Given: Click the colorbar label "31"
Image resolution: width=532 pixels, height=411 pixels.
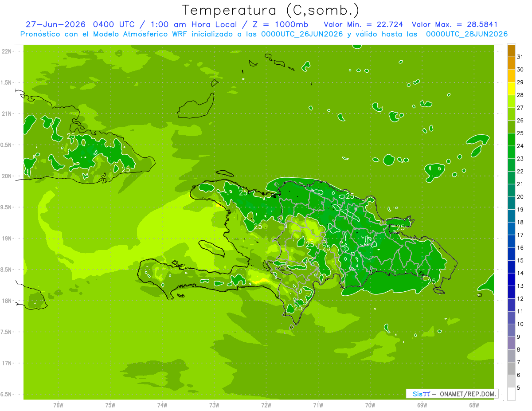Looking at the screenshot, I should click(x=520, y=57).
